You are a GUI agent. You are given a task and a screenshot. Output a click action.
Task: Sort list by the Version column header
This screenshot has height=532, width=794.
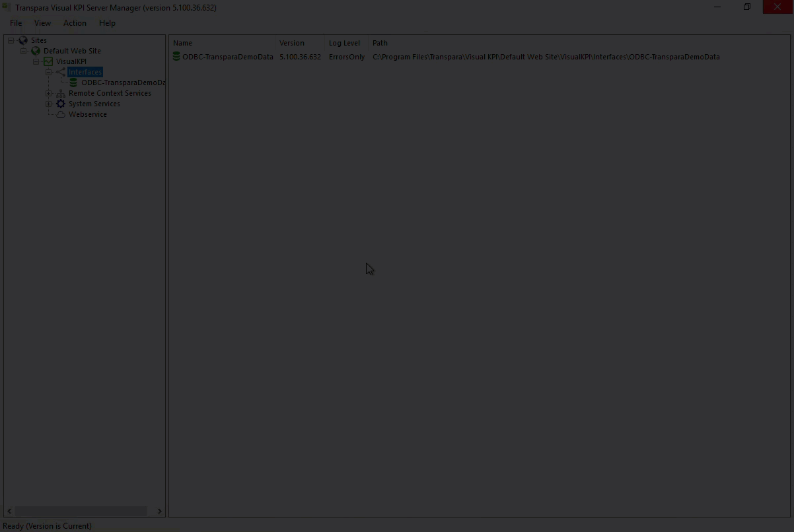pyautogui.click(x=292, y=43)
